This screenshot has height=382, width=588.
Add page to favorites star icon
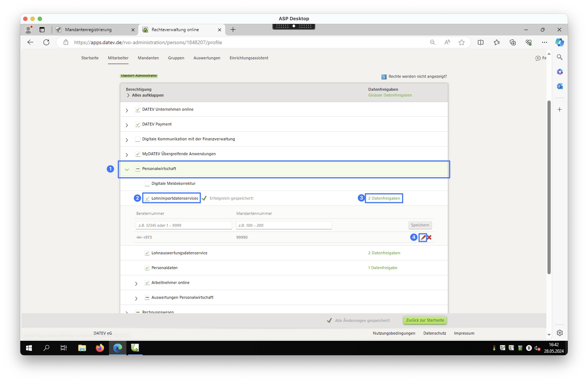(x=461, y=43)
